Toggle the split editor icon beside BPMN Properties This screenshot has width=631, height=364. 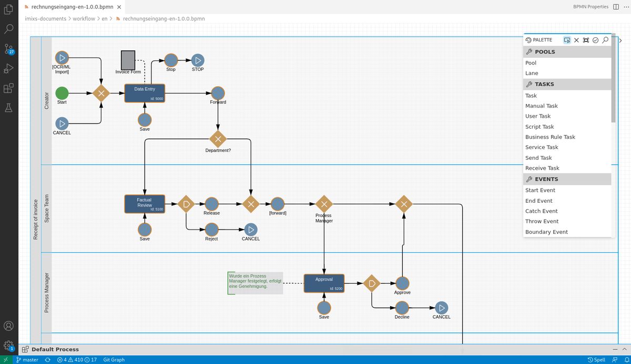615,6
